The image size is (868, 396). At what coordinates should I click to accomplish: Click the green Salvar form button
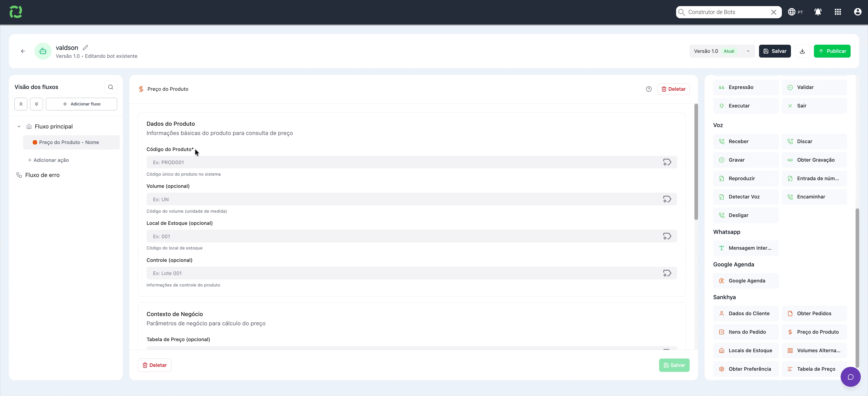pyautogui.click(x=674, y=365)
